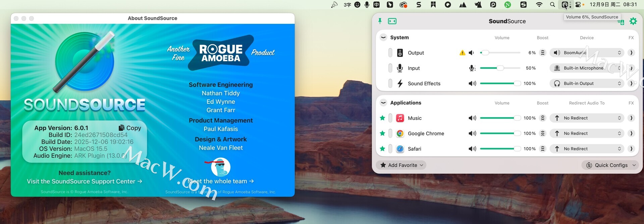Open the Quick Configs menu
The height and width of the screenshot is (224, 644).
(x=610, y=165)
